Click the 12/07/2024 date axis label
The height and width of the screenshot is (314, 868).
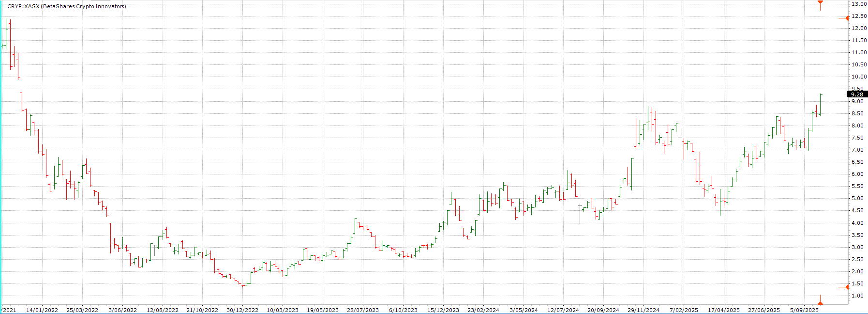pyautogui.click(x=563, y=310)
